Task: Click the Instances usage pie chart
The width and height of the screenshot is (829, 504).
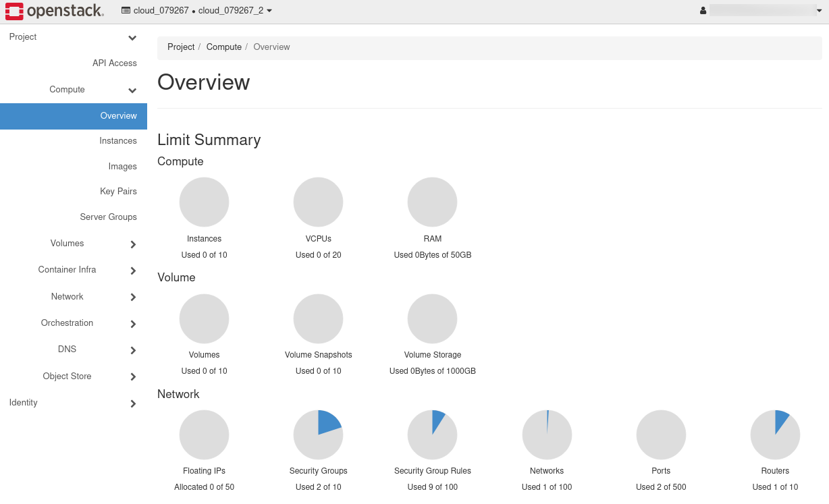Action: pyautogui.click(x=204, y=202)
